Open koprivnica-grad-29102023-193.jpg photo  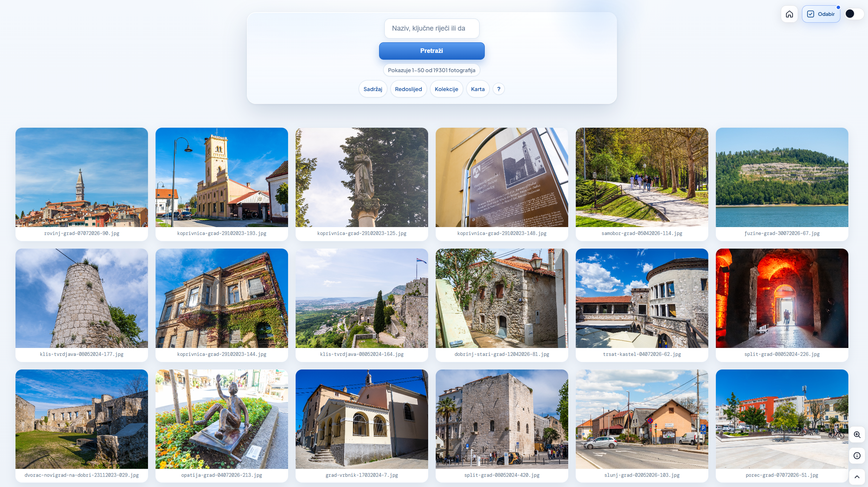pos(222,177)
